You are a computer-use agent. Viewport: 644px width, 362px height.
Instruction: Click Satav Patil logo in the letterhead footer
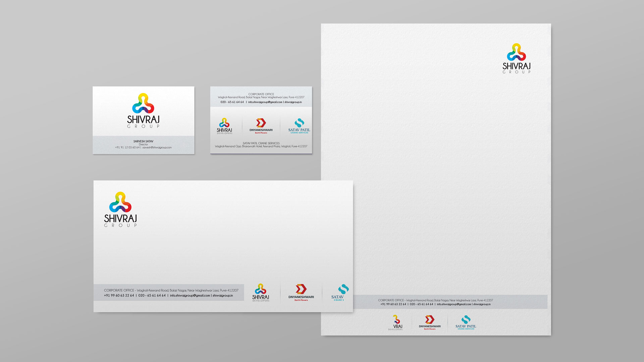466,323
